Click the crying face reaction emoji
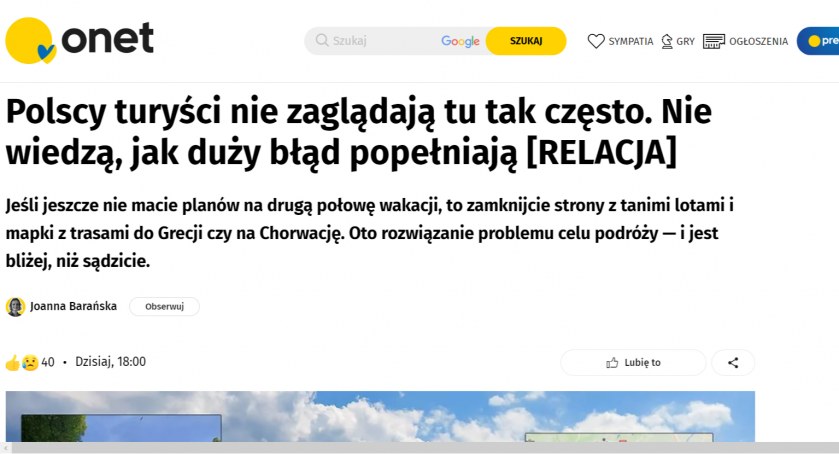This screenshot has width=839, height=454. pyautogui.click(x=30, y=363)
